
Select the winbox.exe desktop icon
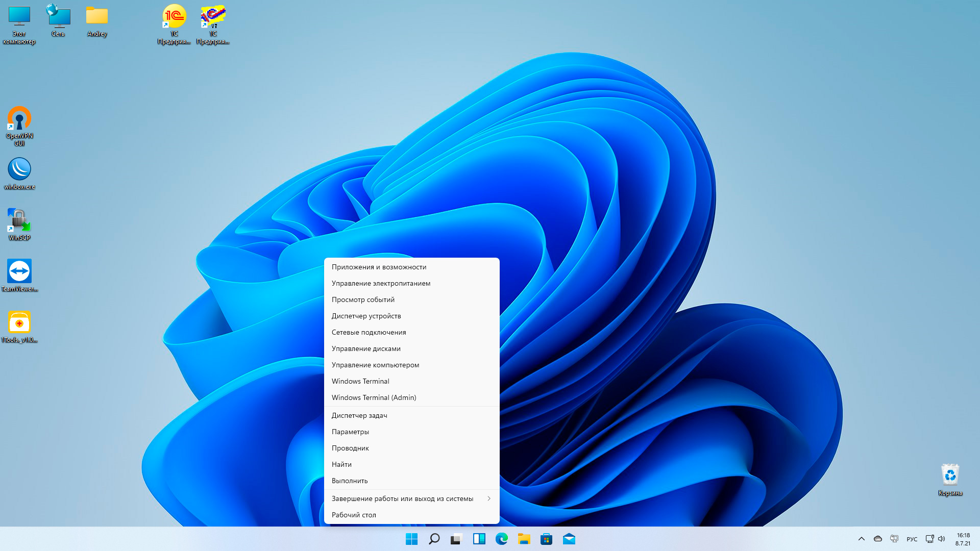point(19,170)
